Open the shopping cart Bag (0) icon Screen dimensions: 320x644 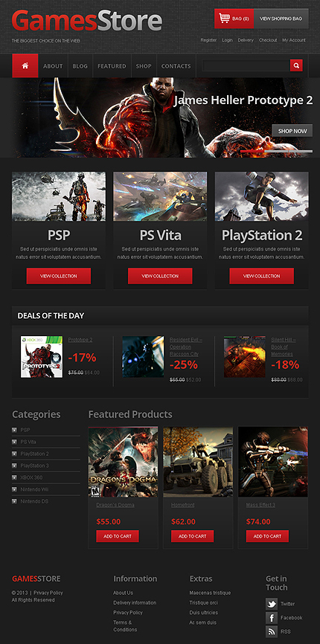click(234, 19)
